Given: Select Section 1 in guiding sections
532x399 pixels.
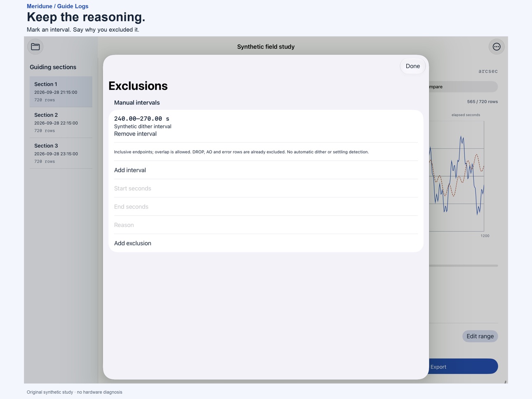Looking at the screenshot, I should point(61,92).
